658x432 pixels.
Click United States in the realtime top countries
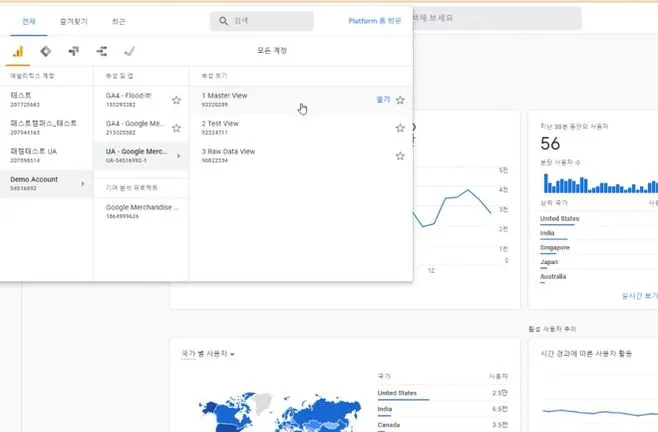pos(559,219)
